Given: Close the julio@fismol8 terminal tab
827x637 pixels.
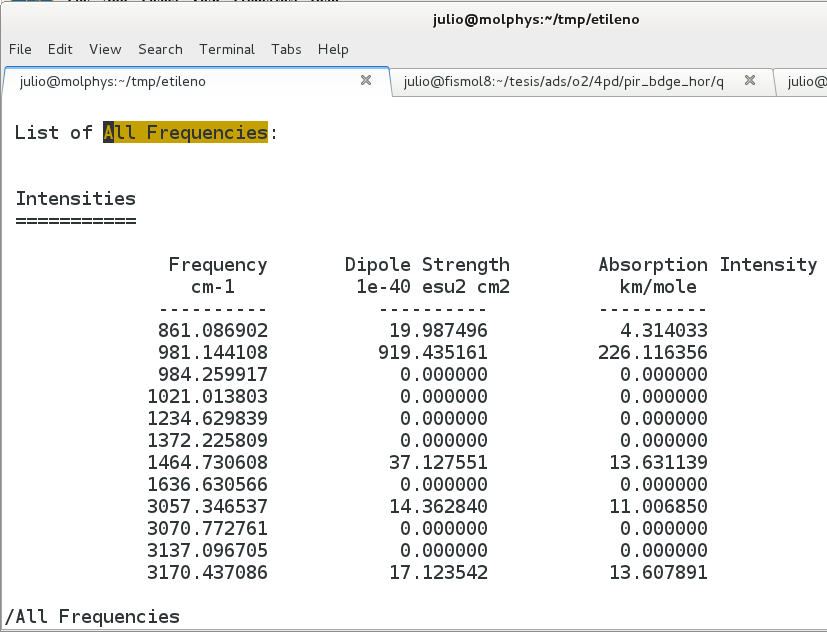Looking at the screenshot, I should pyautogui.click(x=752, y=80).
